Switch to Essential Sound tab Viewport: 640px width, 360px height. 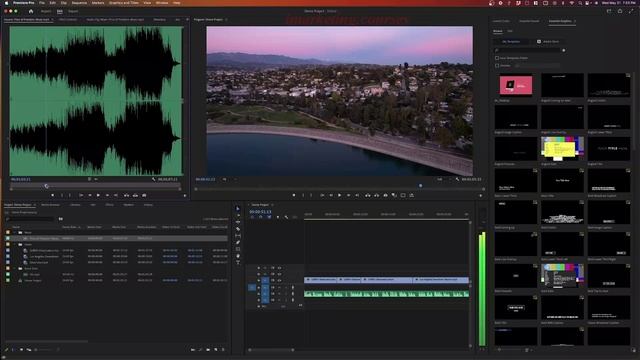tap(529, 21)
